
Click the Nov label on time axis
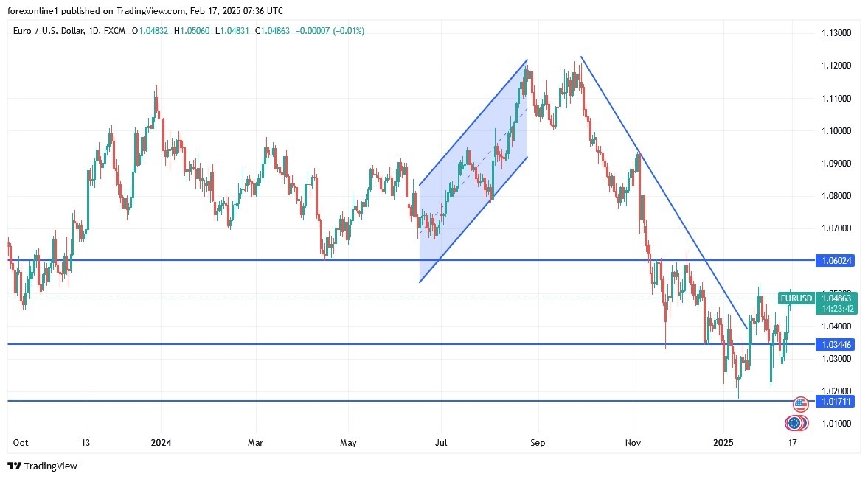(x=632, y=443)
